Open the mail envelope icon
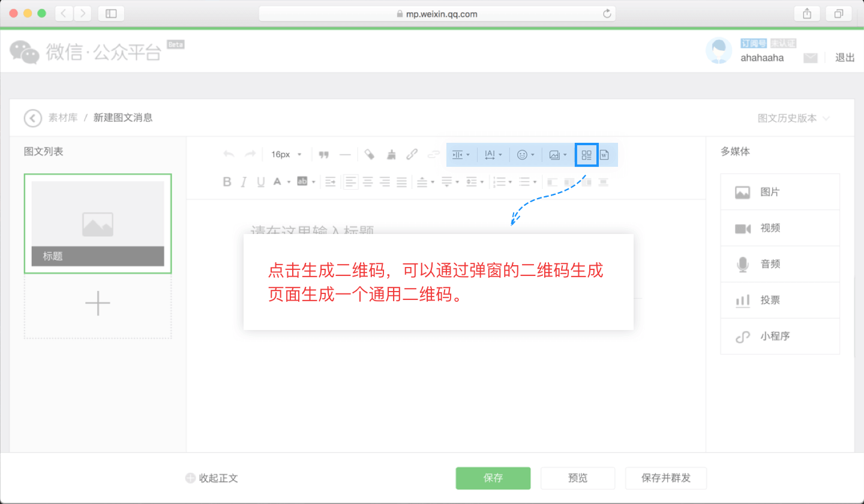The width and height of the screenshot is (864, 504). pos(811,58)
